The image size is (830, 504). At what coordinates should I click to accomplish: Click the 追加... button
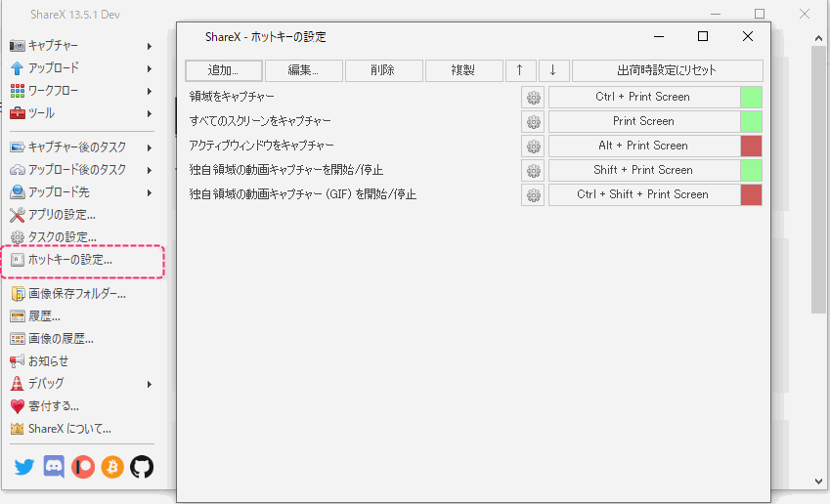223,70
